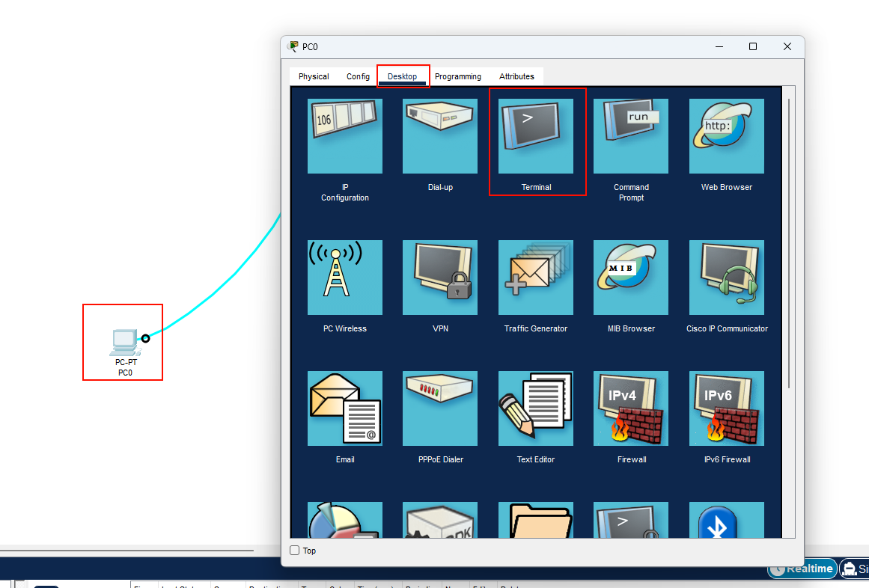
Task: Switch to Realtime mode
Action: [x=802, y=569]
